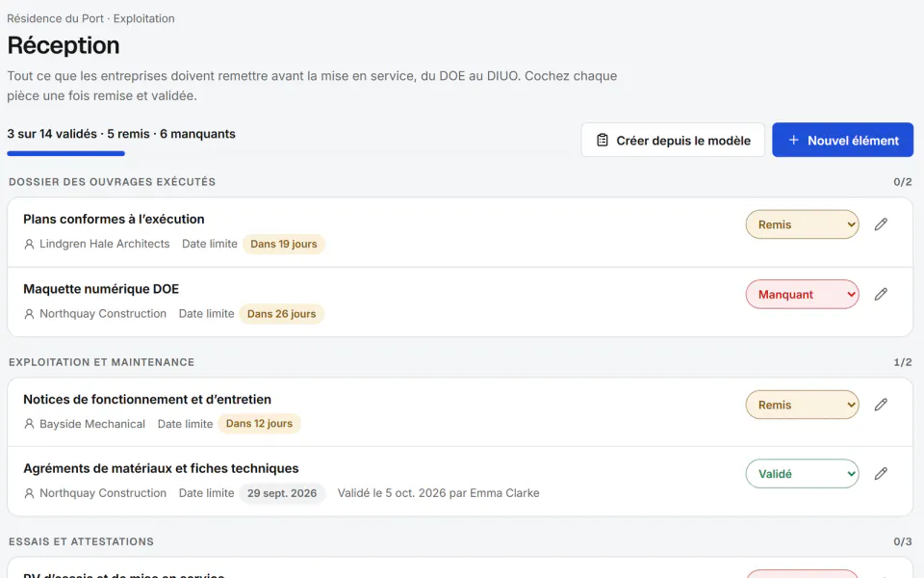
Task: Select the Plans conformes à l'exécution title
Action: tap(114, 220)
